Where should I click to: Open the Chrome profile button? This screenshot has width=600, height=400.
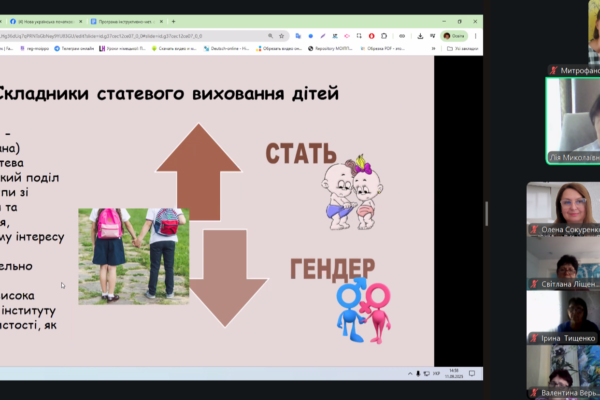[454, 36]
